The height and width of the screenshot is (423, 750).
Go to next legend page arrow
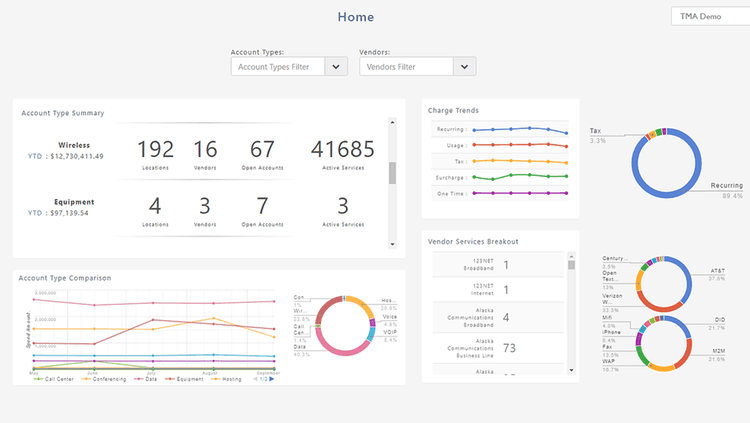click(x=272, y=378)
